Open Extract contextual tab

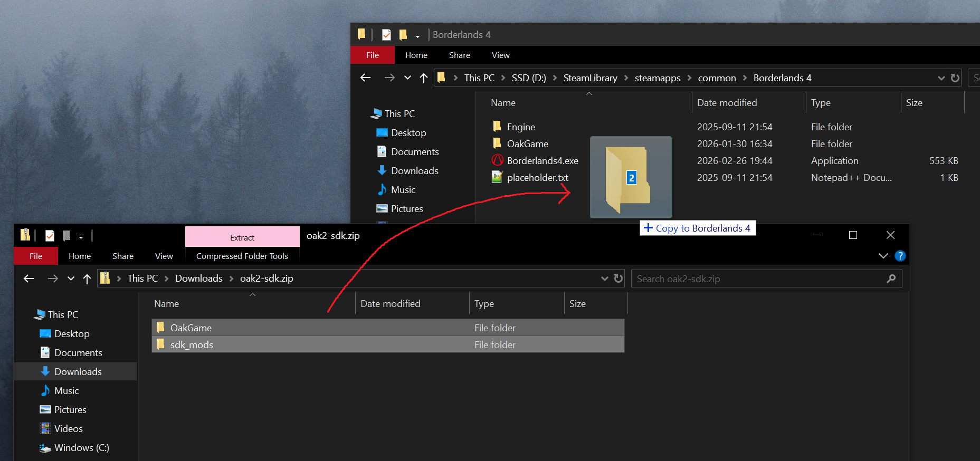click(x=242, y=237)
